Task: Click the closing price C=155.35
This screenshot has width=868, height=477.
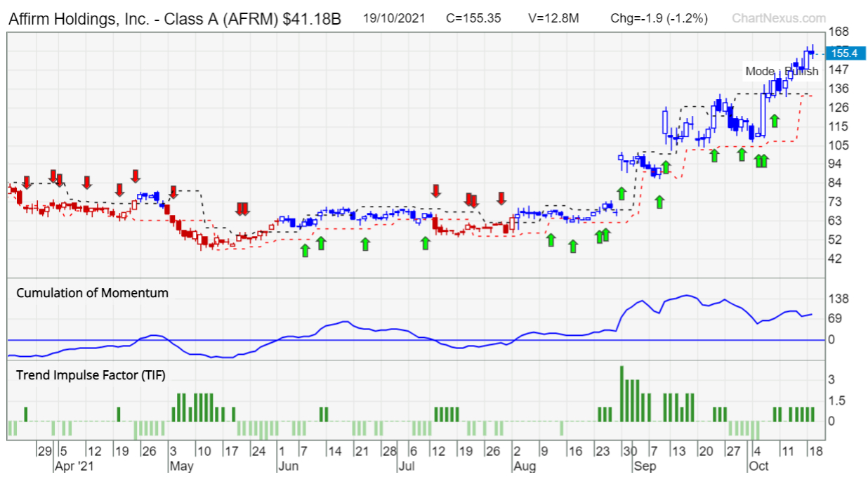Action: (x=473, y=18)
